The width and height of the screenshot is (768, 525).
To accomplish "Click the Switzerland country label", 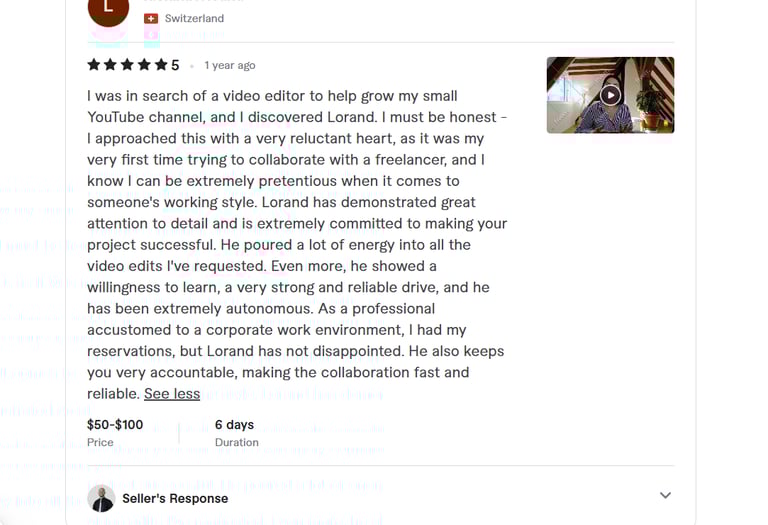I will [194, 19].
